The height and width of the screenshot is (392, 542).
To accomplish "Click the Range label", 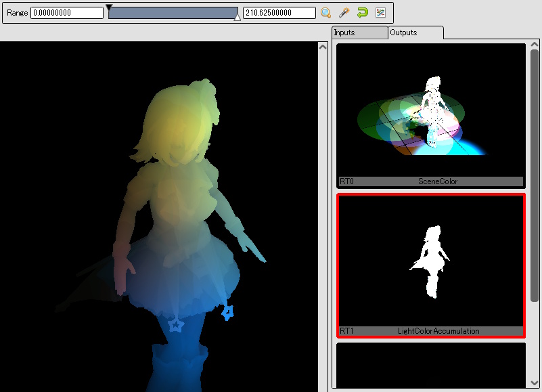I will point(18,13).
